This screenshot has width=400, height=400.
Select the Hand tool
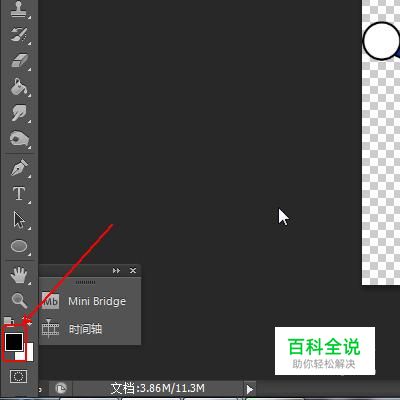click(19, 275)
